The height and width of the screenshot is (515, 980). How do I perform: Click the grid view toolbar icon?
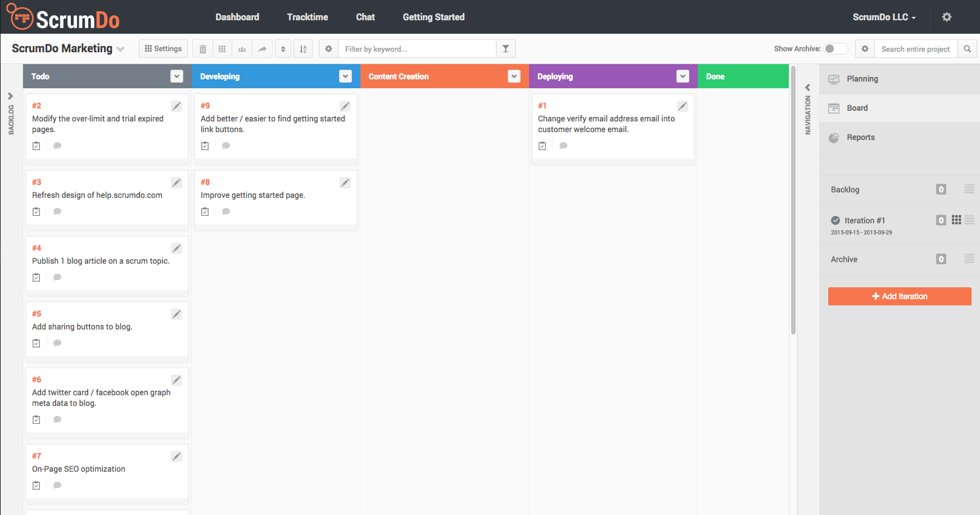[222, 49]
